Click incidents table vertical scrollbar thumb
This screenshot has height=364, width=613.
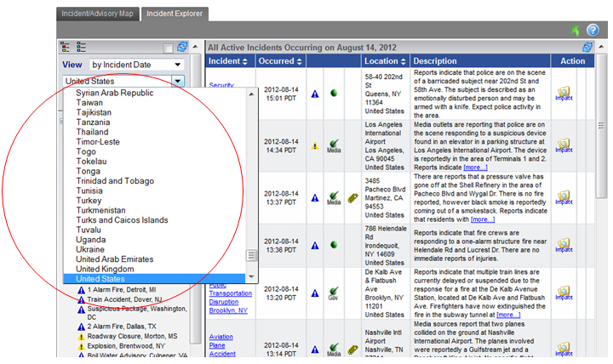pos(601,126)
